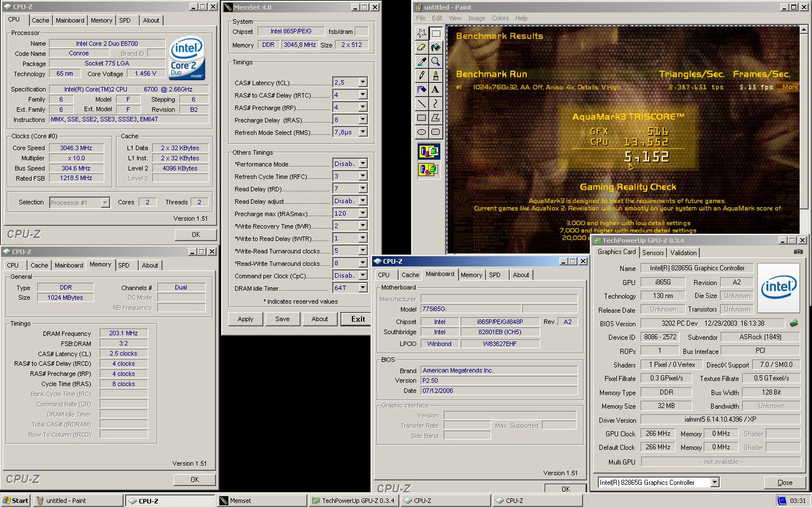Select the rectangular Select tool in Paint
Viewport: 812px width, 508px height.
tap(435, 34)
